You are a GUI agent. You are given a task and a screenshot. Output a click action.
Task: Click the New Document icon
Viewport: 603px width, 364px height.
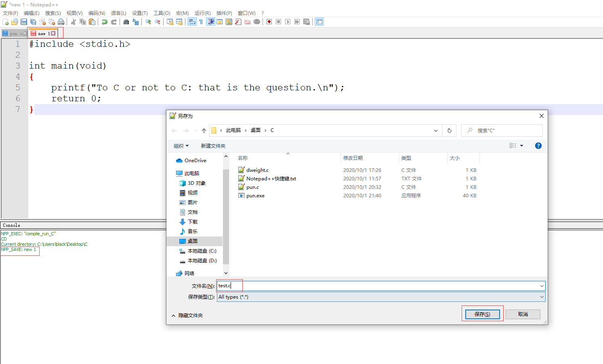(6, 22)
